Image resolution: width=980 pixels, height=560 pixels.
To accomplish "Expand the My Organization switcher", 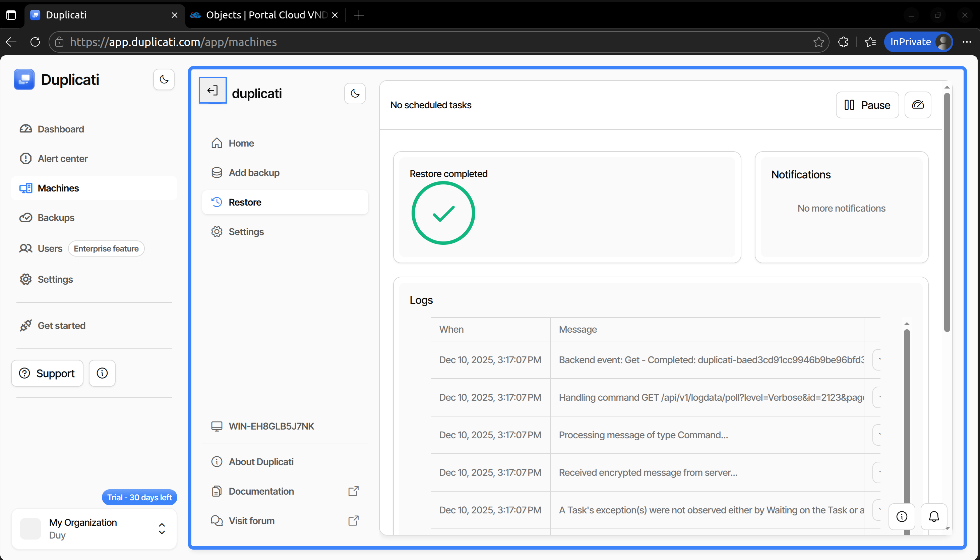I will (162, 528).
